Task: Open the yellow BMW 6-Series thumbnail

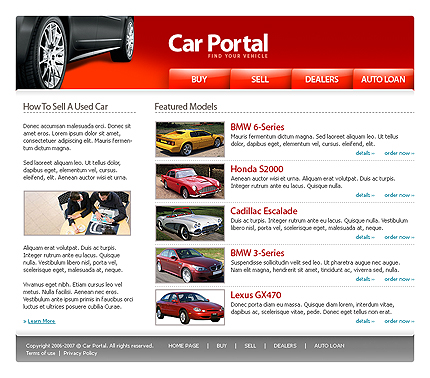Action: (x=190, y=139)
